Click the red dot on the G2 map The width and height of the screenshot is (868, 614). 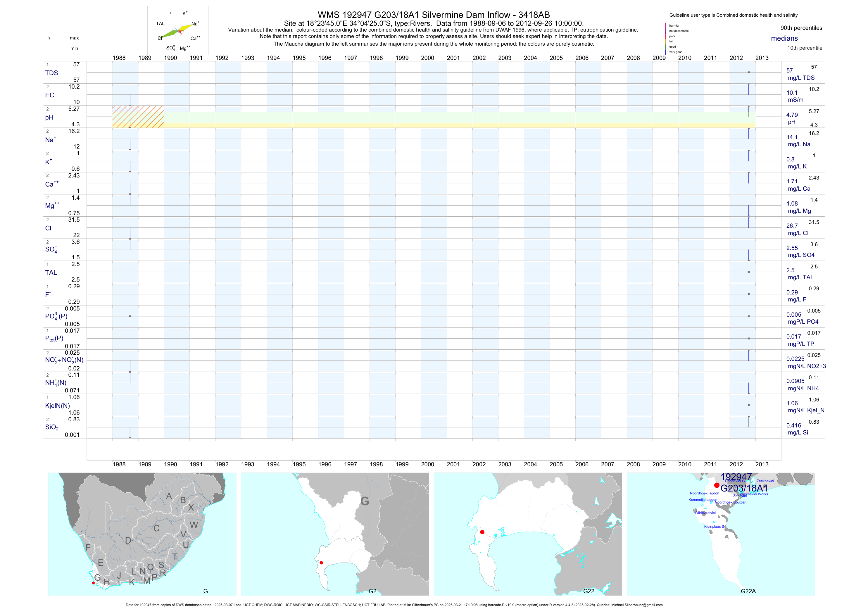[x=321, y=563]
